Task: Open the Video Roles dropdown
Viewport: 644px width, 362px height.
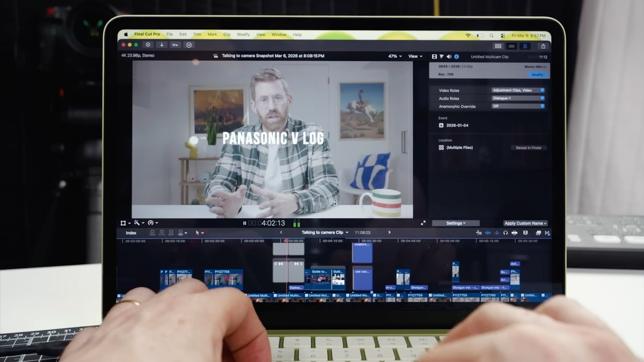Action: 518,90
